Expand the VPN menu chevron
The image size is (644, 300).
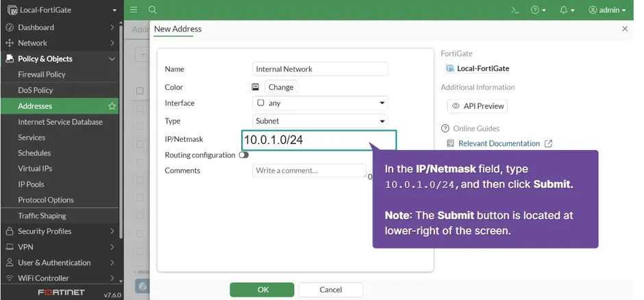coord(112,247)
